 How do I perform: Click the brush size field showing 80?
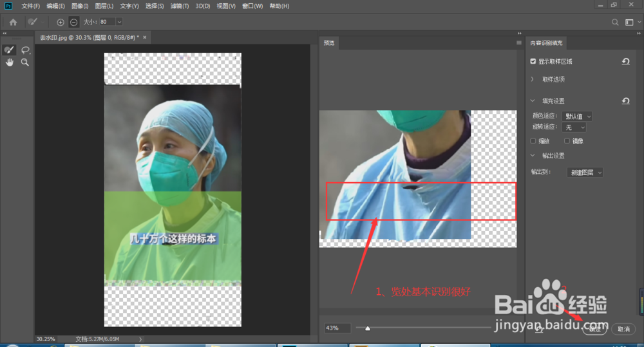107,22
